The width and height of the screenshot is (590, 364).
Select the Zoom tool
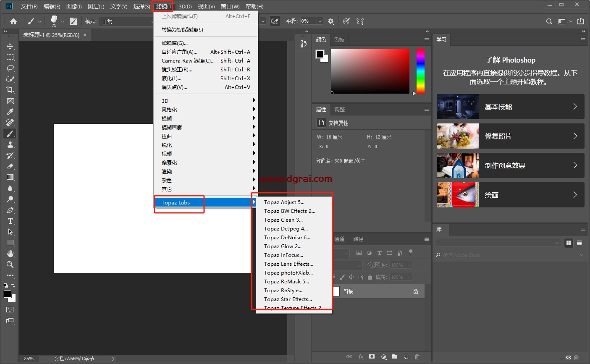pyautogui.click(x=10, y=264)
